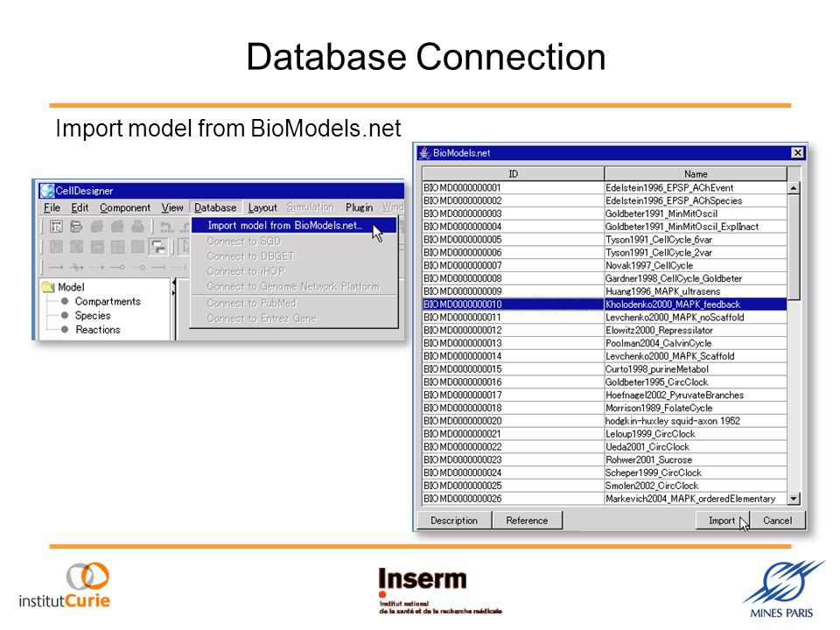Choose Import model from BioModels.net

294,226
